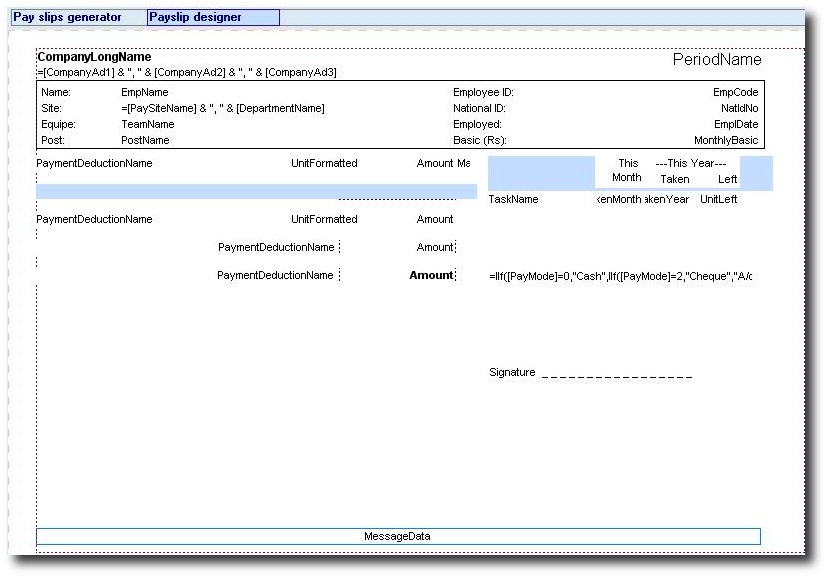Viewport: 828px width, 578px height.
Task: Select the UnitLeft field
Action: (718, 199)
